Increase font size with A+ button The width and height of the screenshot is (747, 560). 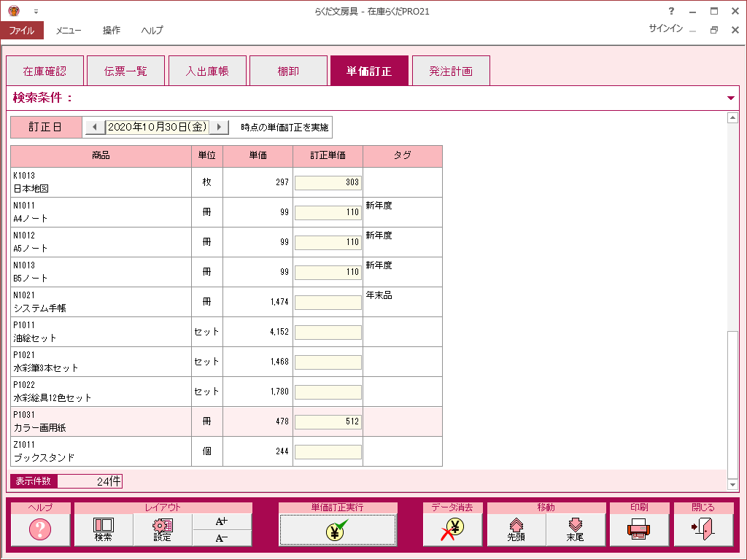point(222,521)
